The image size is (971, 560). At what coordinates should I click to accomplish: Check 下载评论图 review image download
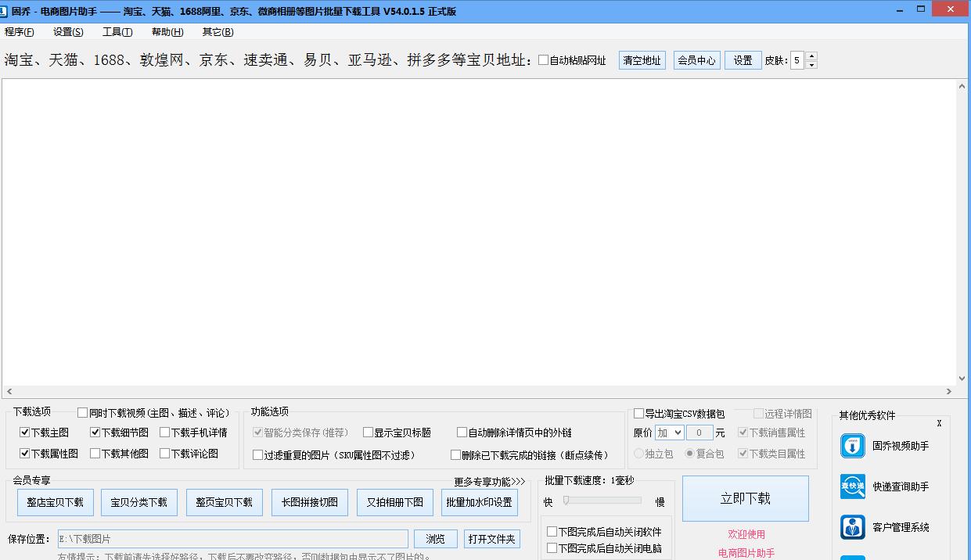click(164, 453)
